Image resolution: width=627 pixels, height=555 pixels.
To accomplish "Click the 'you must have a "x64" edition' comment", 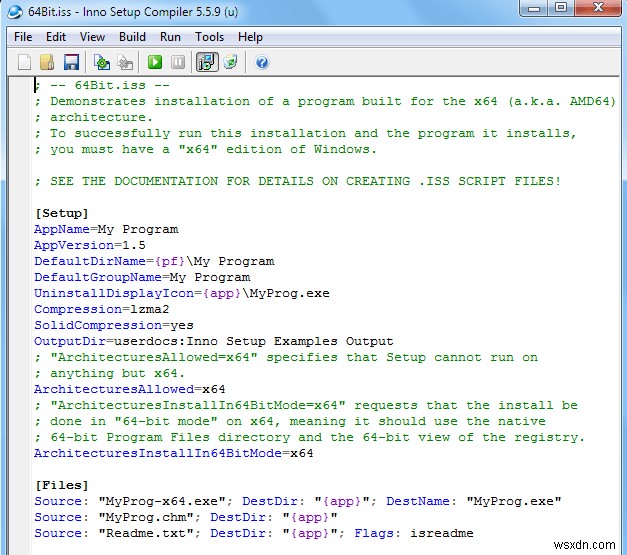I will tap(206, 150).
